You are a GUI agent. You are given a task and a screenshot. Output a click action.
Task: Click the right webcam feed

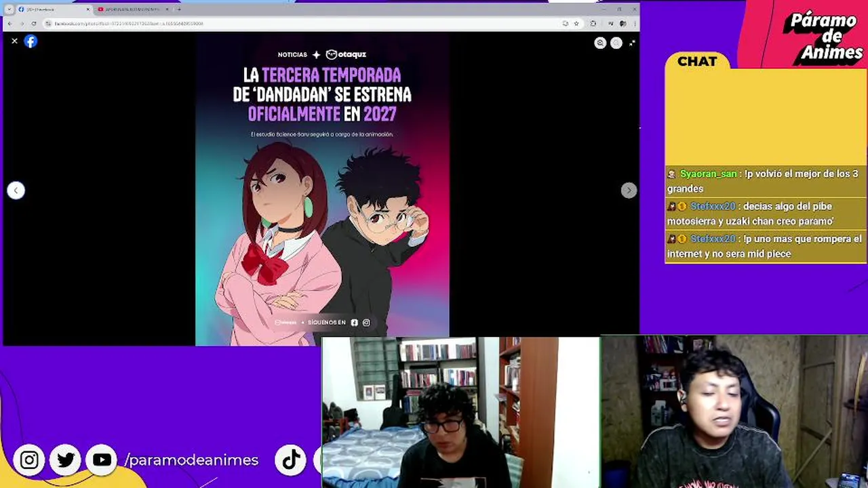(734, 412)
